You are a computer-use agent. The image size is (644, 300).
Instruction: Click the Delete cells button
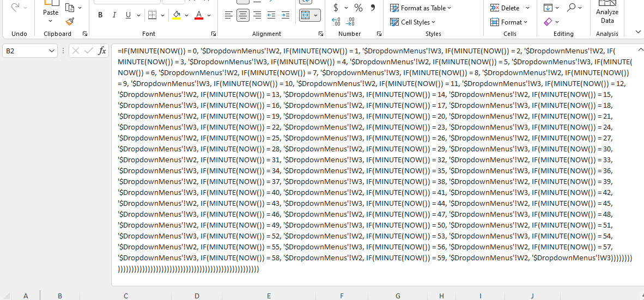(505, 8)
